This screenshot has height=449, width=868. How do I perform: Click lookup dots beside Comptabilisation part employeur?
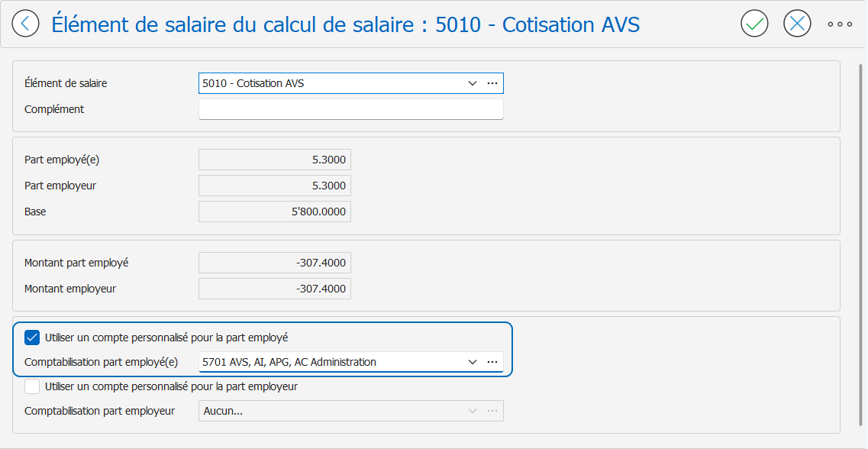click(492, 411)
